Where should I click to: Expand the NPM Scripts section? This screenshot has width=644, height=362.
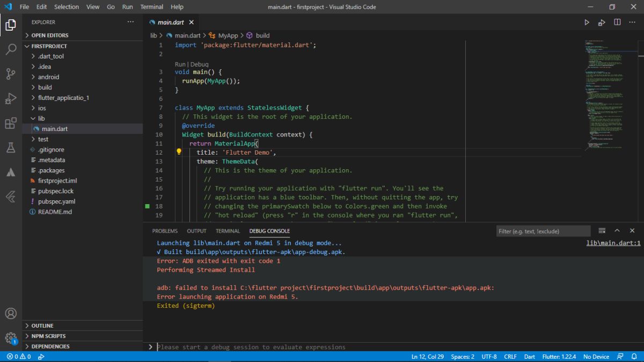click(x=83, y=336)
